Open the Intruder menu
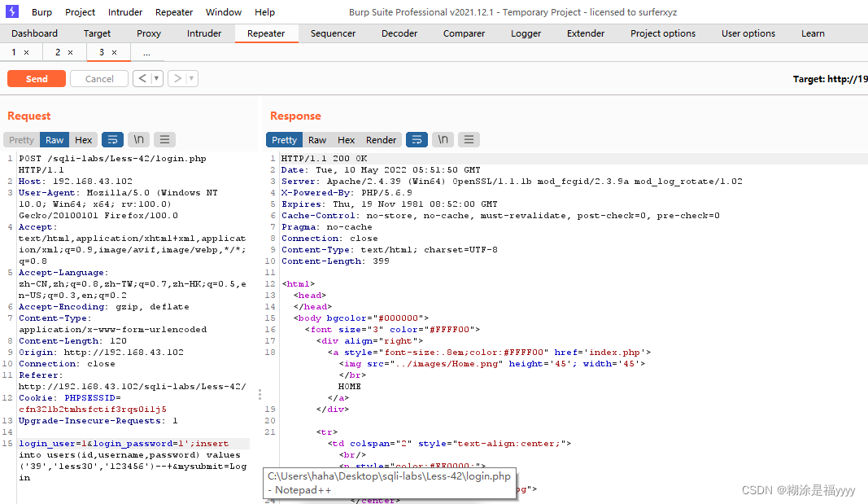868x504 pixels. coord(125,12)
